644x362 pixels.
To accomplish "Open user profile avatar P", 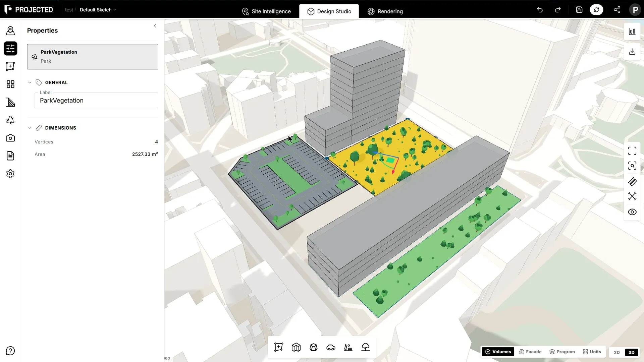I will pos(635,10).
